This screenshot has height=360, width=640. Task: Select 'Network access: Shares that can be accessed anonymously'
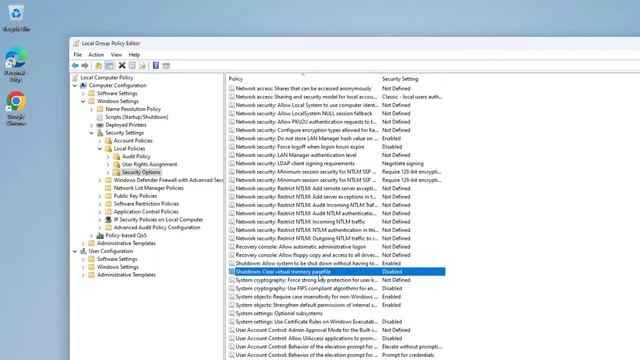click(303, 89)
